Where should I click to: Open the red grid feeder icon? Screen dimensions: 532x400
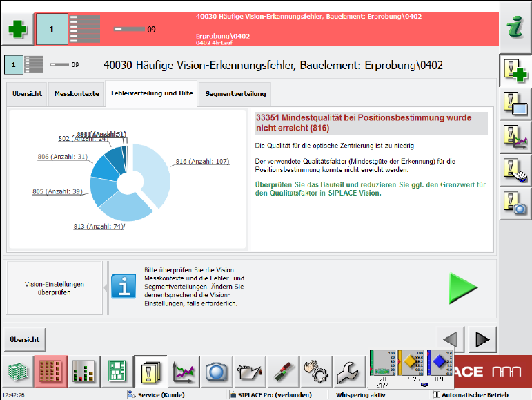(50, 372)
